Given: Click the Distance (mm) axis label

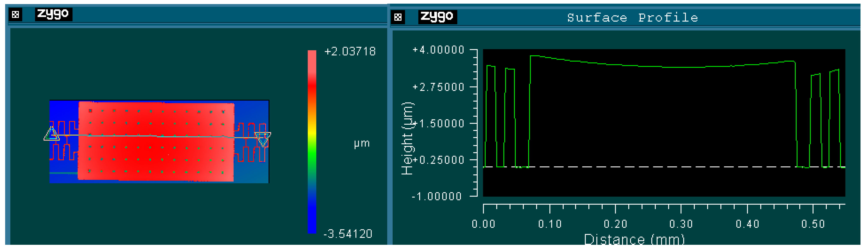Looking at the screenshot, I should tap(634, 240).
